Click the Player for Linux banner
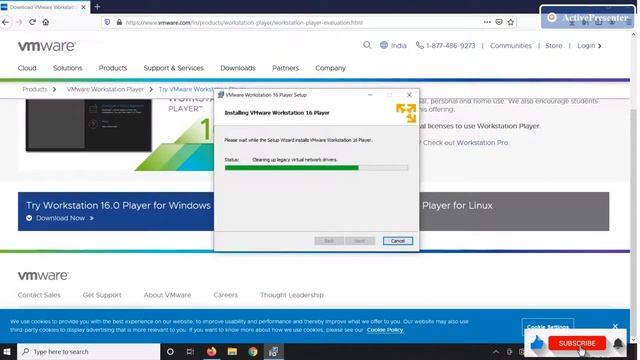The image size is (640, 360). point(514,211)
